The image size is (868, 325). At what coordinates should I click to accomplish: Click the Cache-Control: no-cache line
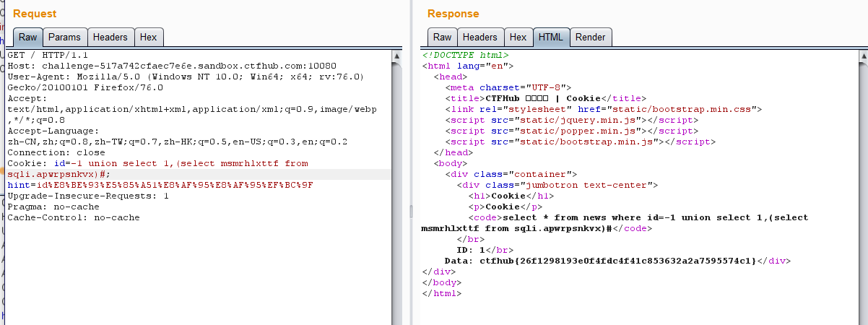[x=74, y=217]
